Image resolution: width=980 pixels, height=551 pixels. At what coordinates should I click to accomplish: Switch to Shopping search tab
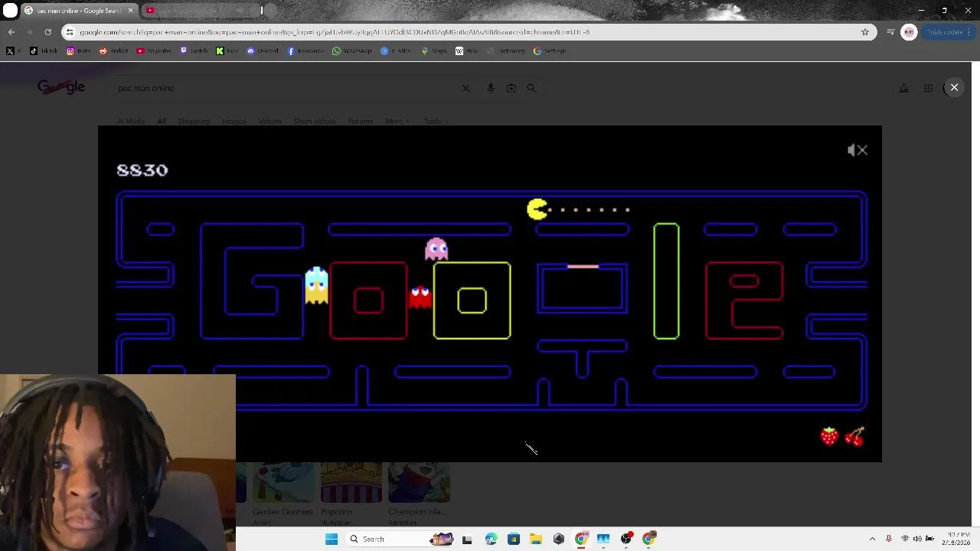click(194, 121)
